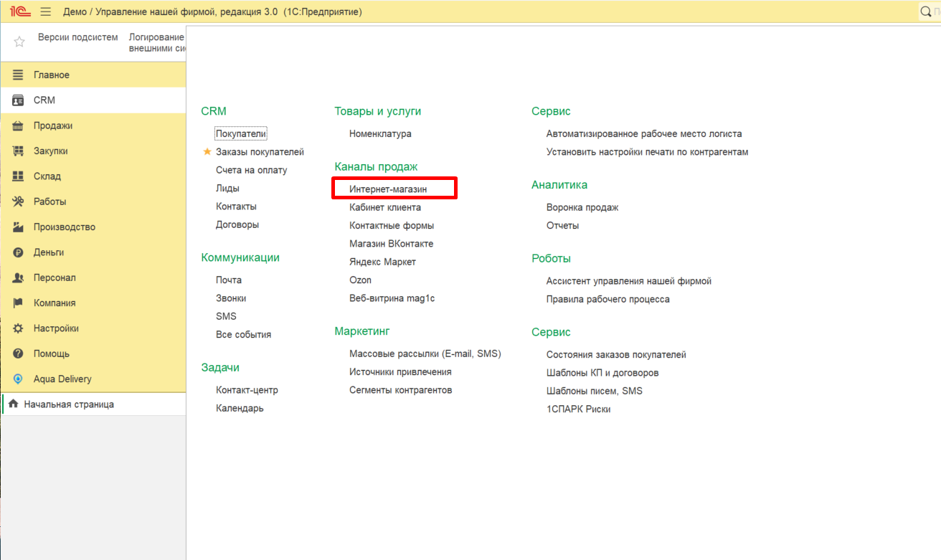Click the search magnifier icon
This screenshot has width=941, height=560.
(925, 12)
